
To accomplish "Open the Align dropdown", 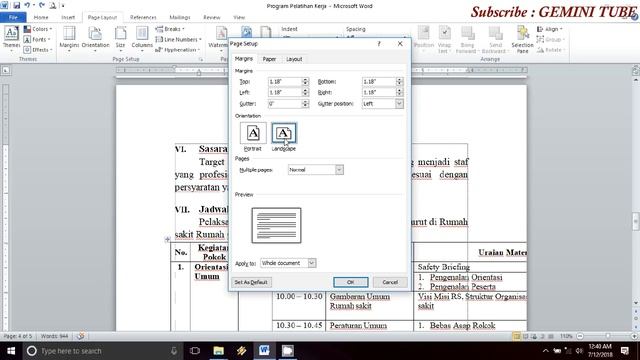I will (549, 29).
